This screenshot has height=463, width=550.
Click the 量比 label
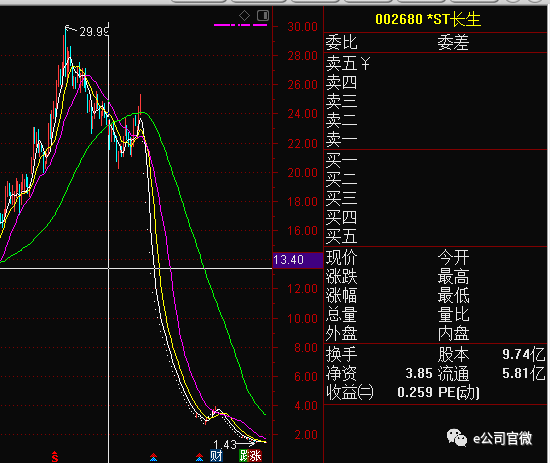tap(453, 315)
